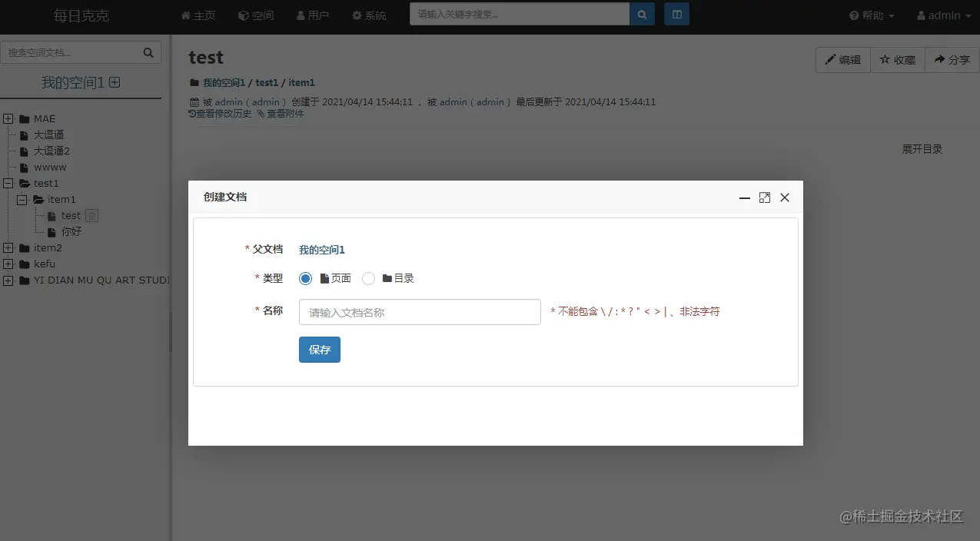Image resolution: width=980 pixels, height=541 pixels.
Task: Maximize the 创建文档 dialog
Action: tap(765, 197)
